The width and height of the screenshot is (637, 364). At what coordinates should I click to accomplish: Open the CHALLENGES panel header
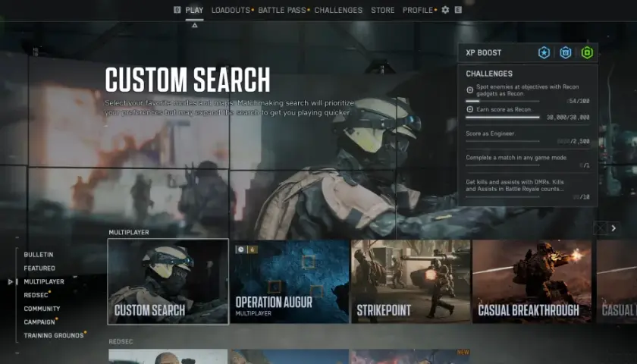pyautogui.click(x=489, y=74)
